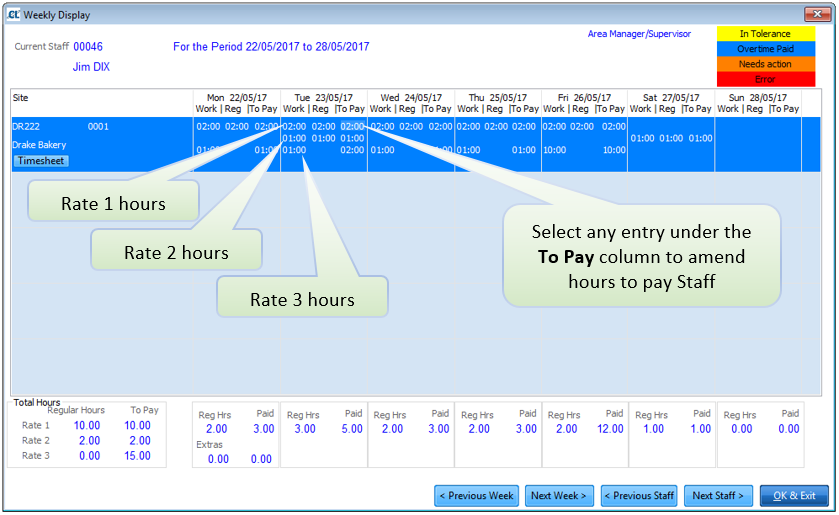Click Saturday's 01:00 To Pay entry
The height and width of the screenshot is (515, 839).
pos(700,138)
